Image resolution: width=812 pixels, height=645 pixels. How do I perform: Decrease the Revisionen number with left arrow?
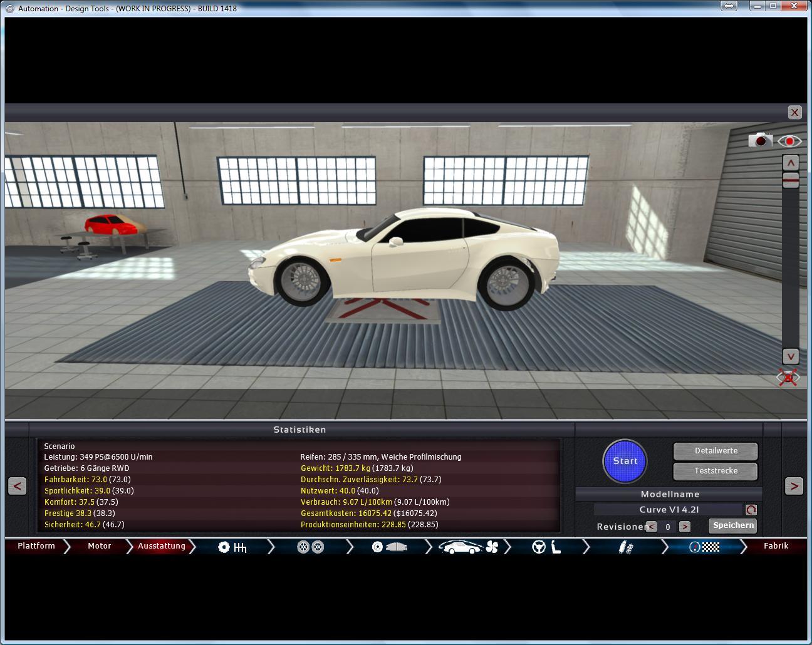(652, 527)
